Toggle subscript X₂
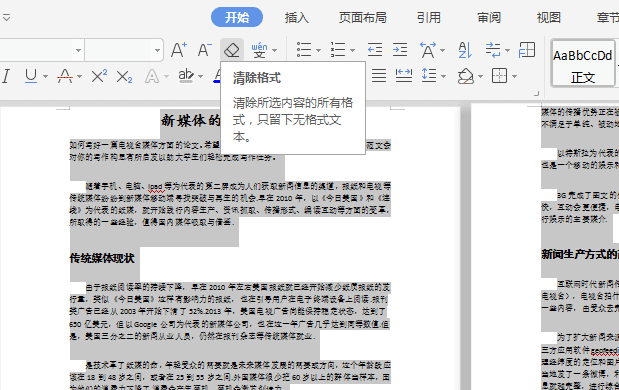The height and width of the screenshot is (390, 619). (124, 77)
